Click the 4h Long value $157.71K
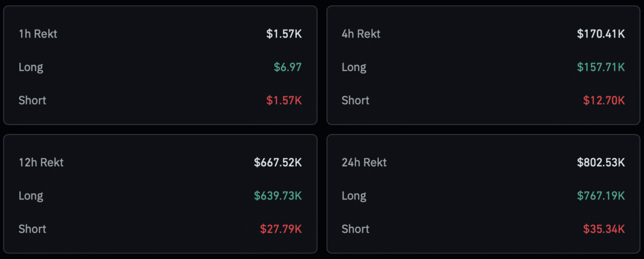The image size is (644, 259). point(601,67)
